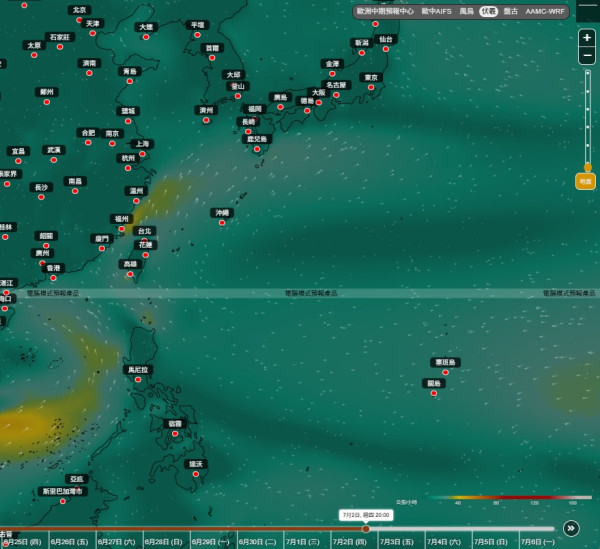This screenshot has width=600, height=549.
Task: Jump to 6月25日 (四) on timeline
Action: (x=22, y=542)
